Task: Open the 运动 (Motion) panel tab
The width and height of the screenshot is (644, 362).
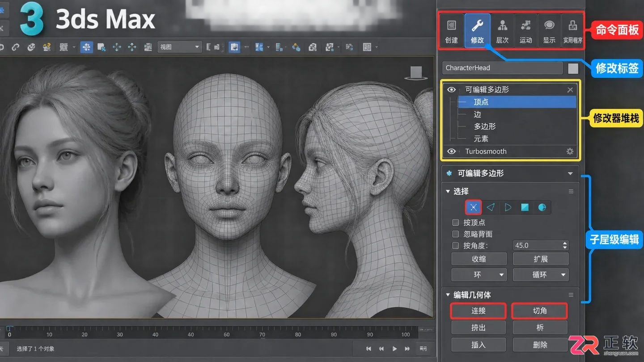Action: pyautogui.click(x=525, y=31)
